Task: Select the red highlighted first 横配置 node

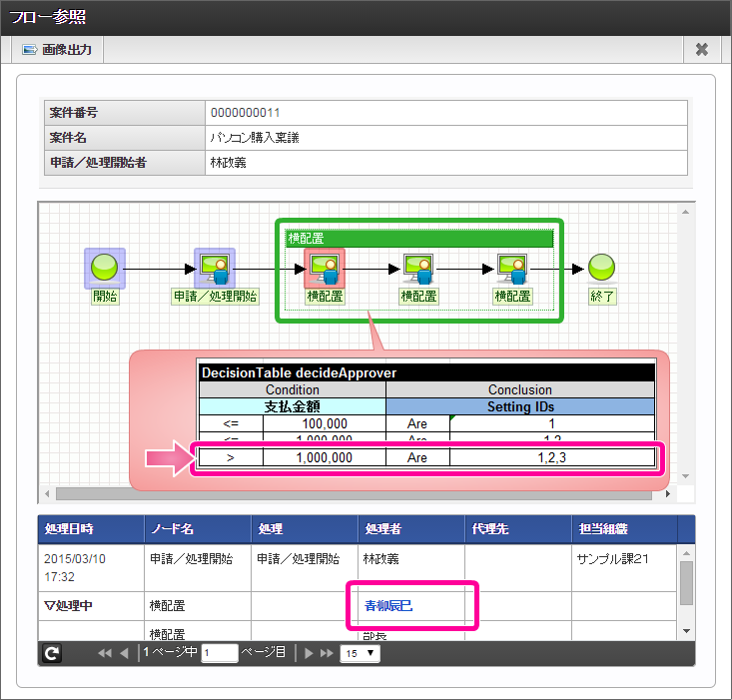Action: pyautogui.click(x=325, y=268)
